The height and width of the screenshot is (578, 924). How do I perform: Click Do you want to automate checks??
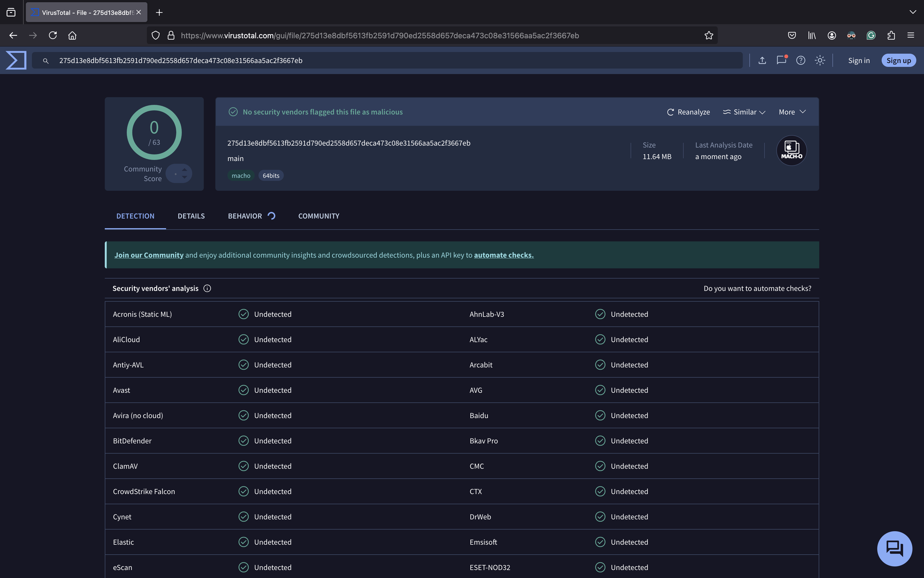point(757,289)
